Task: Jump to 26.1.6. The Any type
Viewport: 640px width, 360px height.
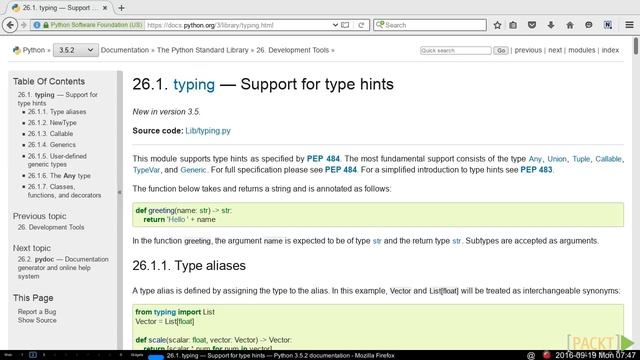Action: point(59,176)
